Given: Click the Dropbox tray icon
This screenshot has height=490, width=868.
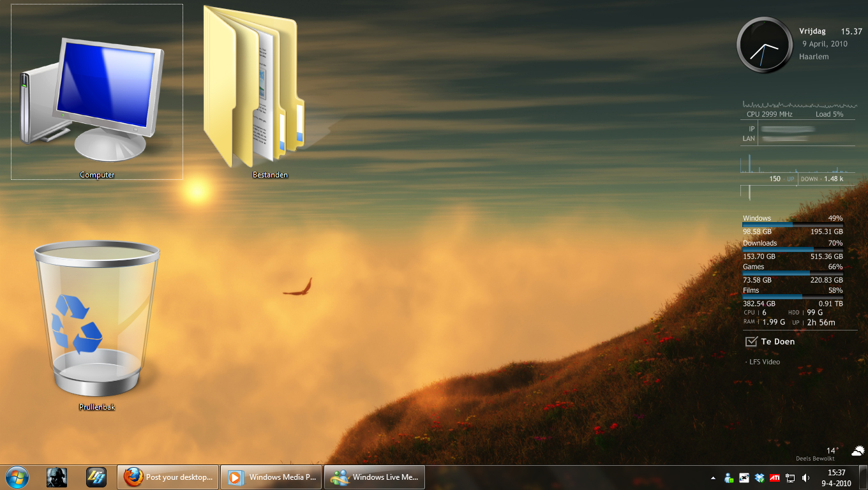Looking at the screenshot, I should tap(759, 477).
